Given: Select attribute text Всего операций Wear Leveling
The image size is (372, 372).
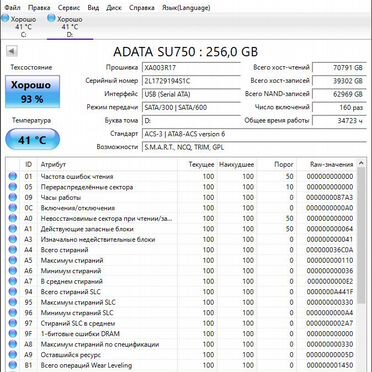Looking at the screenshot, I should point(86,365).
